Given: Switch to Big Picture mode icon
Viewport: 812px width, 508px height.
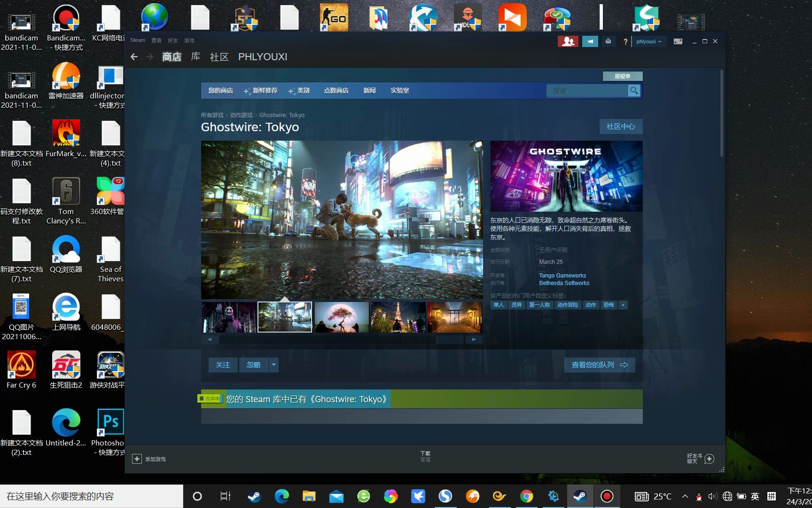Looking at the screenshot, I should coord(678,41).
